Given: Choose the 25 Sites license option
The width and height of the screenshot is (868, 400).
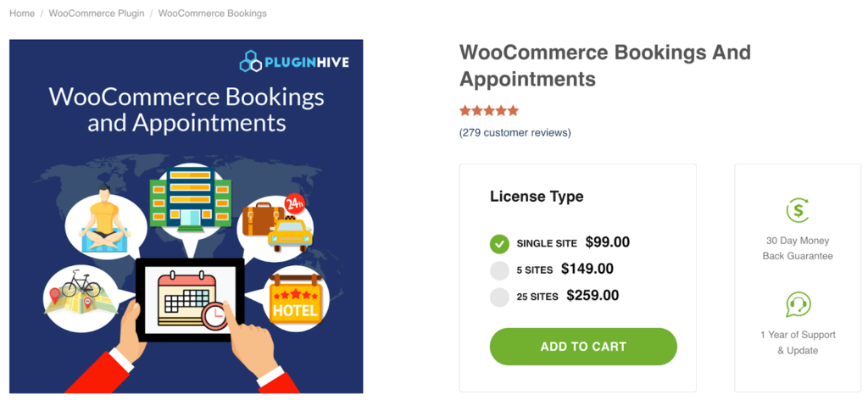Looking at the screenshot, I should click(x=499, y=297).
